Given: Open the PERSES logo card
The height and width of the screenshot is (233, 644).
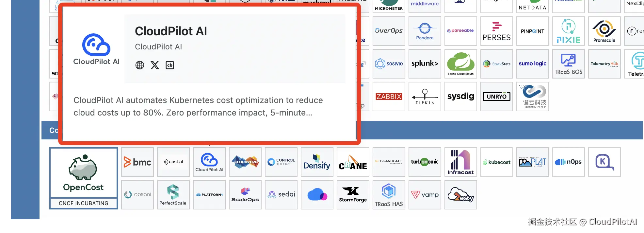Looking at the screenshot, I should point(497,31).
